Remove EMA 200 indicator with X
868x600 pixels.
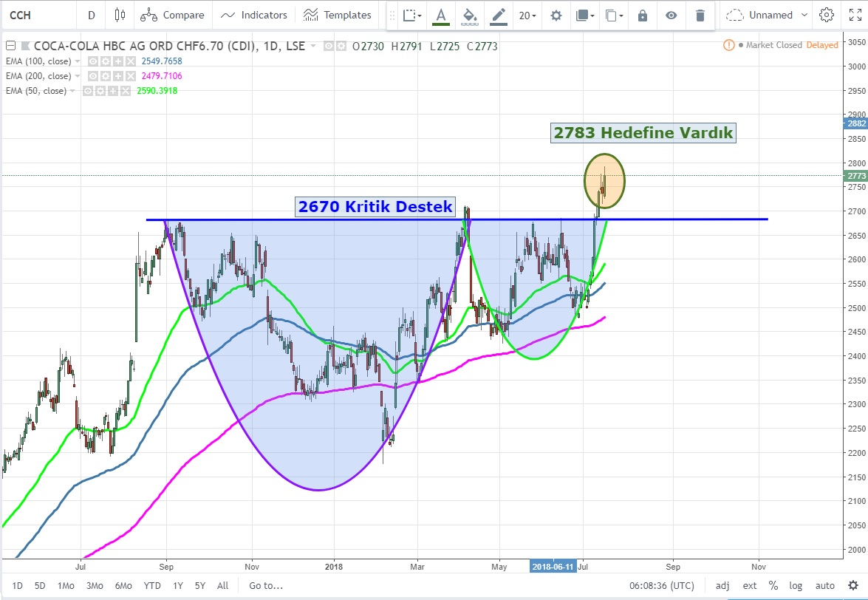(x=130, y=76)
